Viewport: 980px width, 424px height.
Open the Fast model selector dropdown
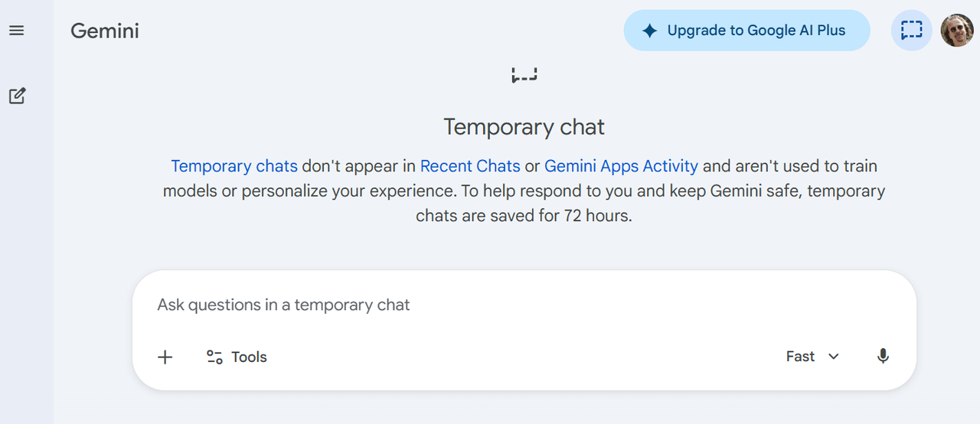pos(812,357)
